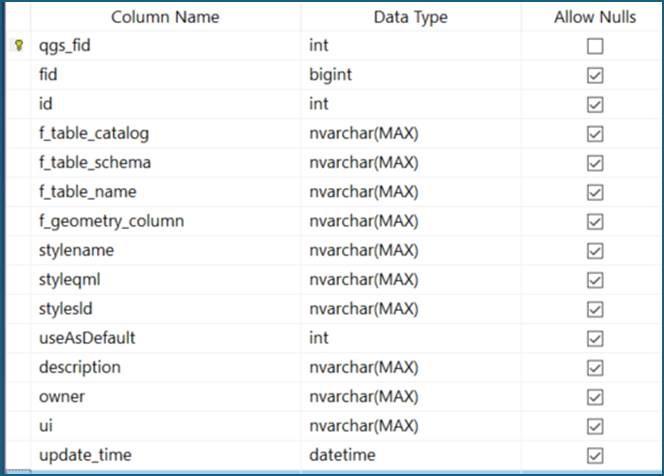Select the id column name cell
The width and height of the screenshot is (664, 476).
coord(166,104)
